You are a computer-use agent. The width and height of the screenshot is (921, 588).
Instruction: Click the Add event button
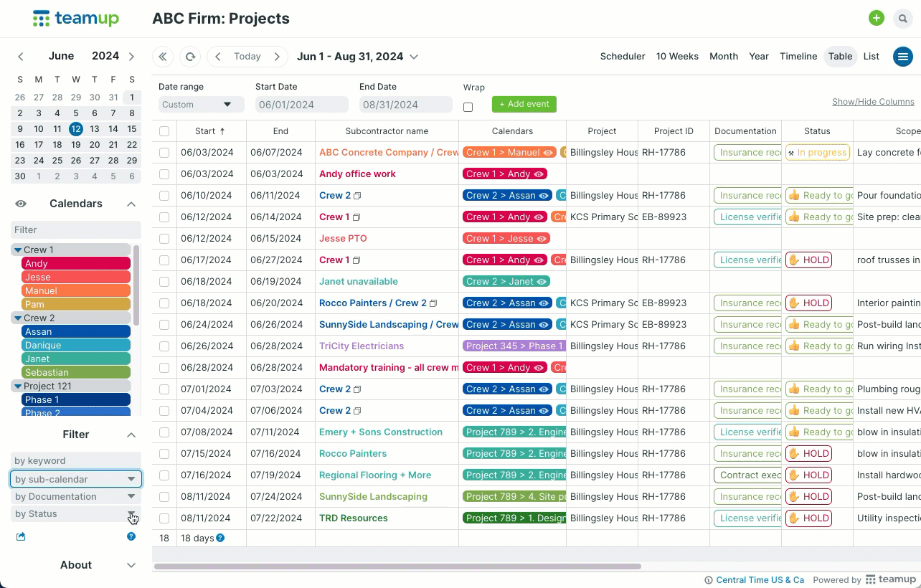(x=524, y=104)
